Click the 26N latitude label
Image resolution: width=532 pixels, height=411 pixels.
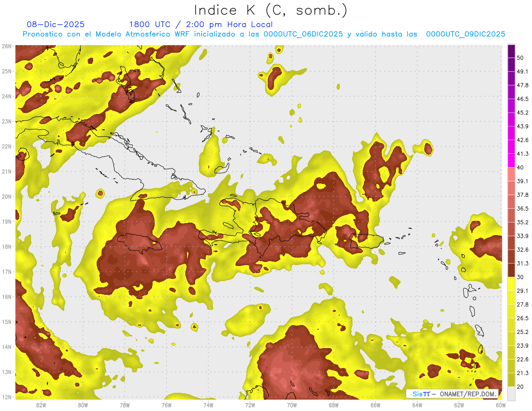[x=6, y=46]
